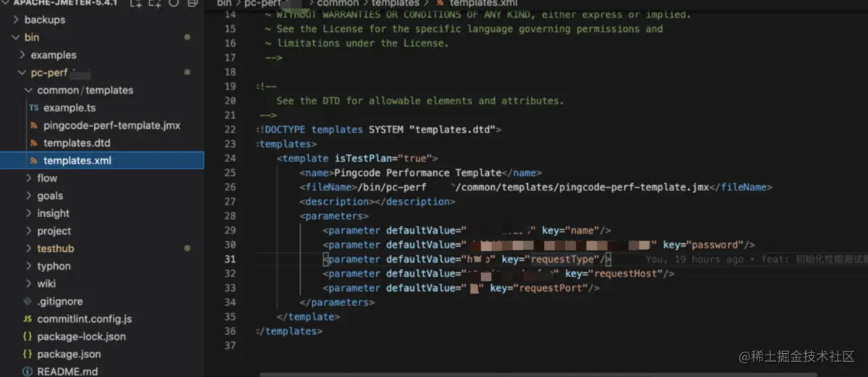Select the typhon folder label
868x377 pixels.
point(54,266)
